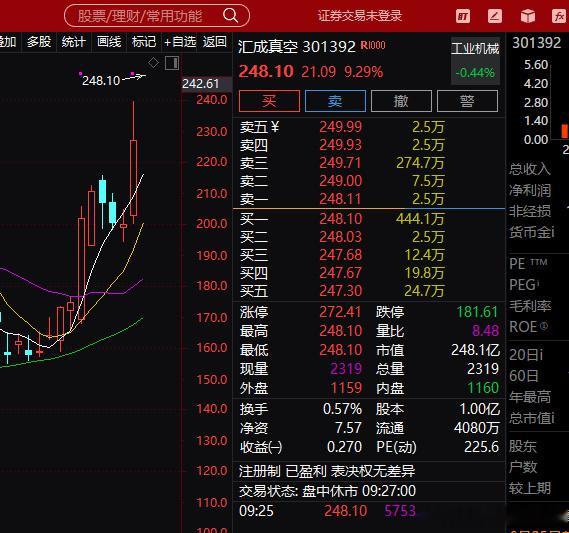Click the 注册制 已盈利 表决权无差异 line
Viewport: 569px width, 533px height.
click(327, 471)
